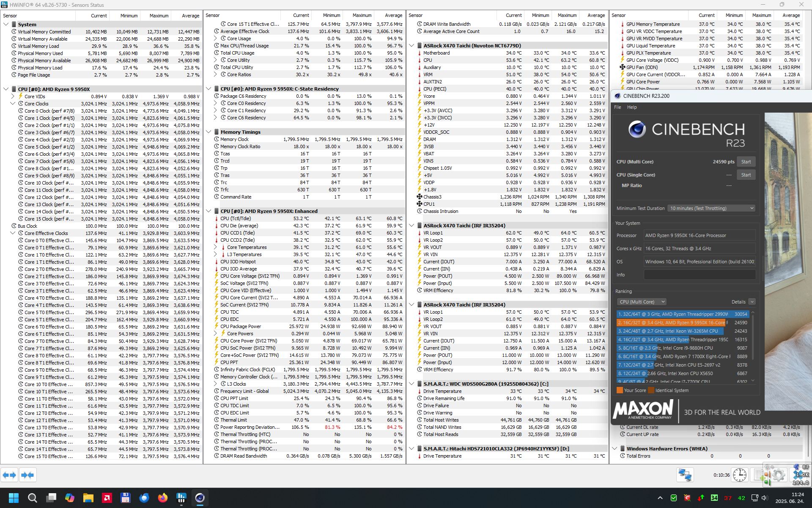Open the floppy disk app on taskbar
Screen dimensions: 812x508
(x=125, y=498)
